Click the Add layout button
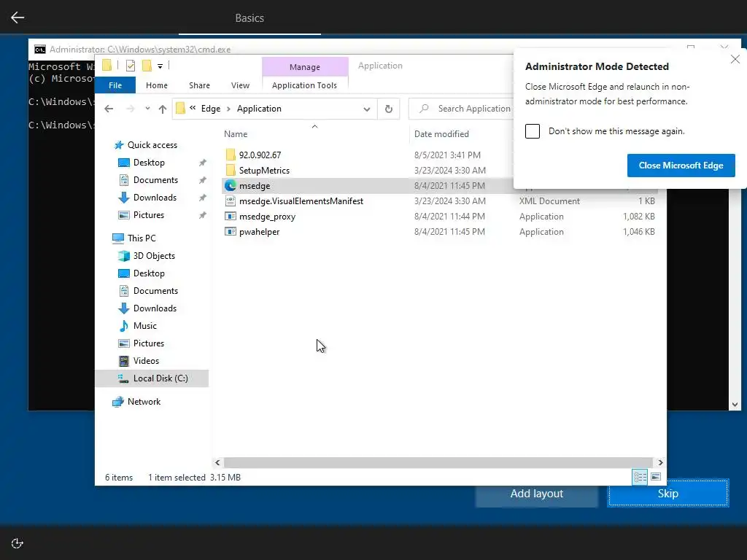Image resolution: width=747 pixels, height=560 pixels. pyautogui.click(x=536, y=494)
